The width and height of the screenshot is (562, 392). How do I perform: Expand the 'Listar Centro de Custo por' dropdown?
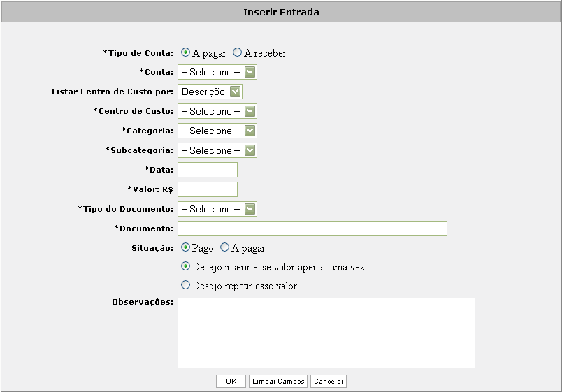[210, 92]
